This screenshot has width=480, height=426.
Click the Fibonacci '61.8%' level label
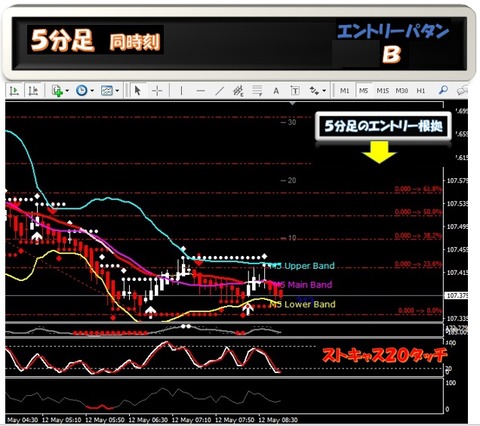coord(418,189)
